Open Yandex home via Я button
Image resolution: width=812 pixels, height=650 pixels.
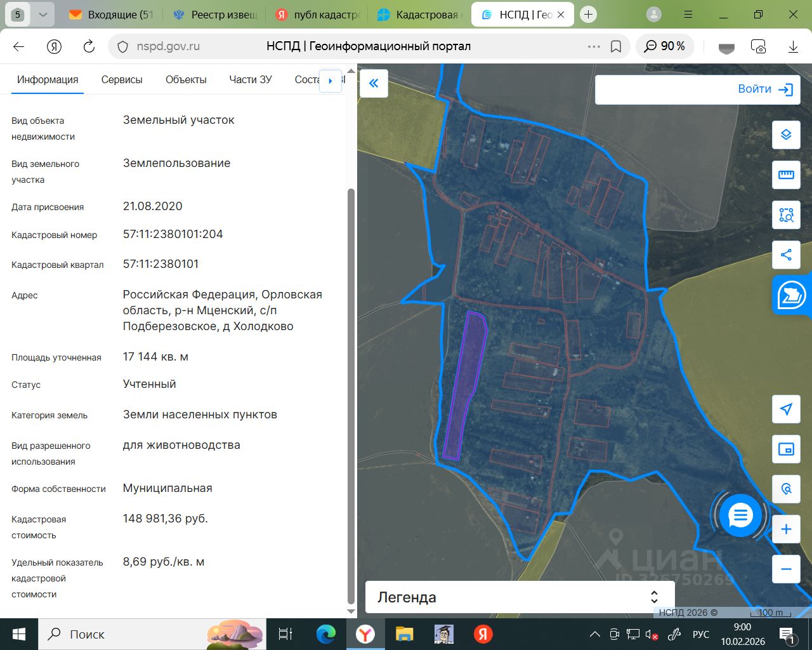pos(54,46)
